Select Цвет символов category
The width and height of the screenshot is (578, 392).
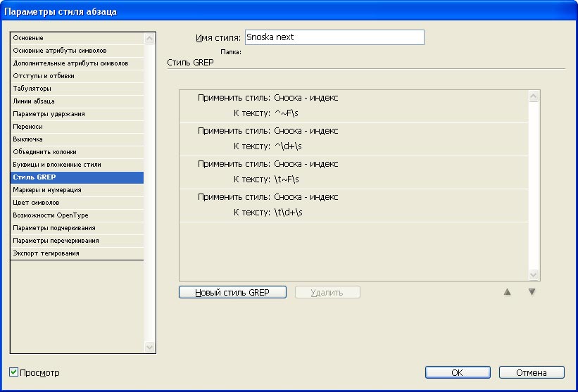pos(77,203)
